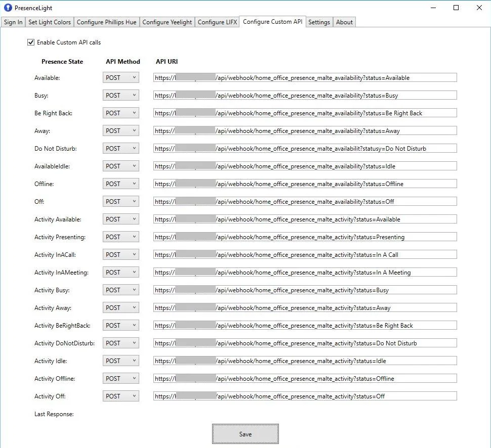The width and height of the screenshot is (491, 448).
Task: Change method for Activity DoNotDisturb
Action: 121,343
